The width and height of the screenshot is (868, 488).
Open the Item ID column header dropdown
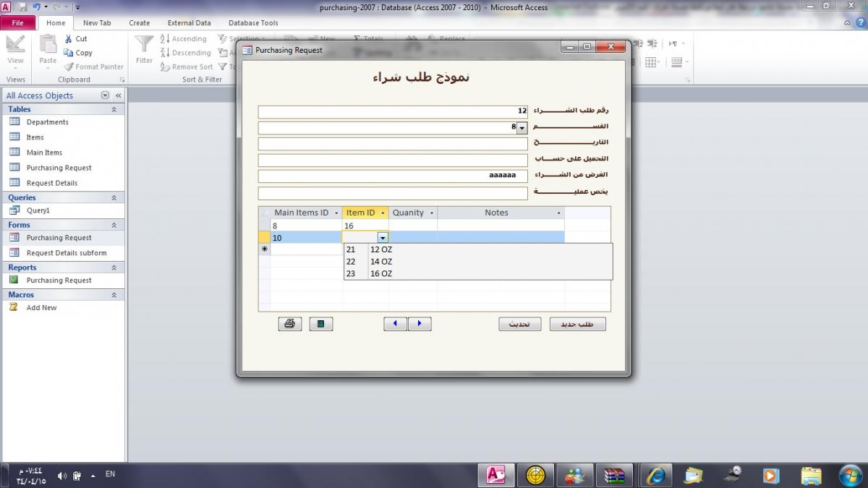click(383, 213)
